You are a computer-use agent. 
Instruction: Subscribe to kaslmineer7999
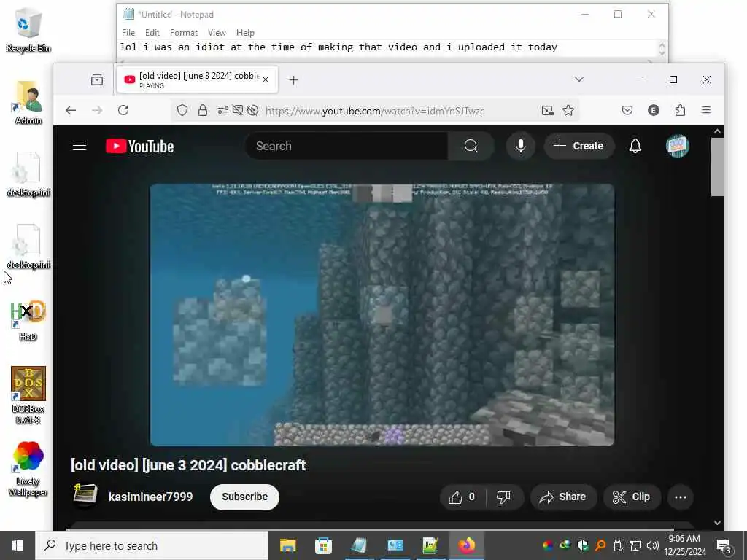pyautogui.click(x=244, y=497)
